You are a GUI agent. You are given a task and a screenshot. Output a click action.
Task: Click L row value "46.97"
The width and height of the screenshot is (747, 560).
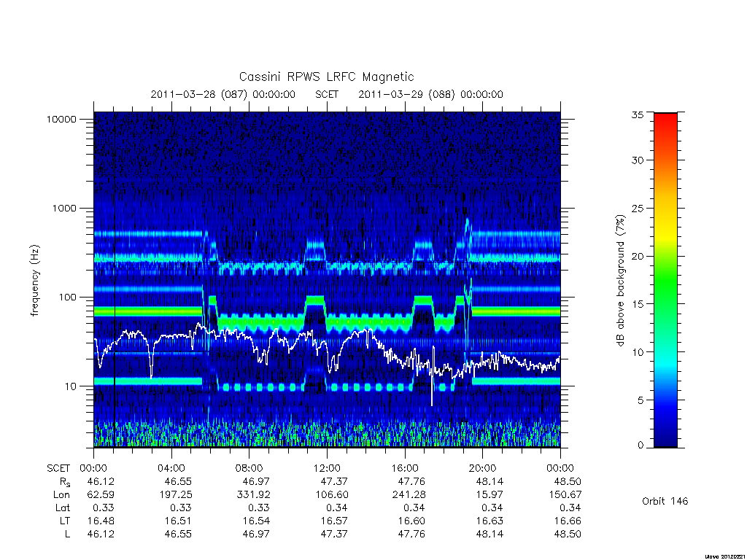[256, 534]
